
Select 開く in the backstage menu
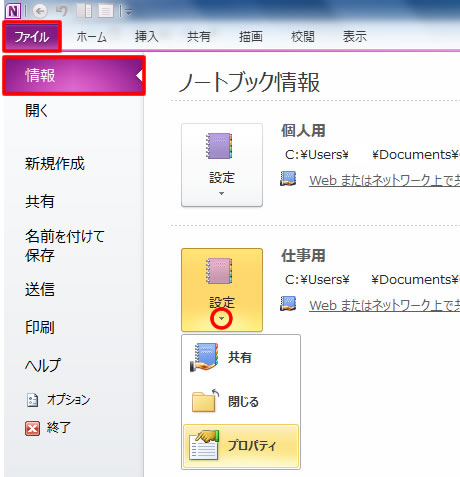[37, 111]
